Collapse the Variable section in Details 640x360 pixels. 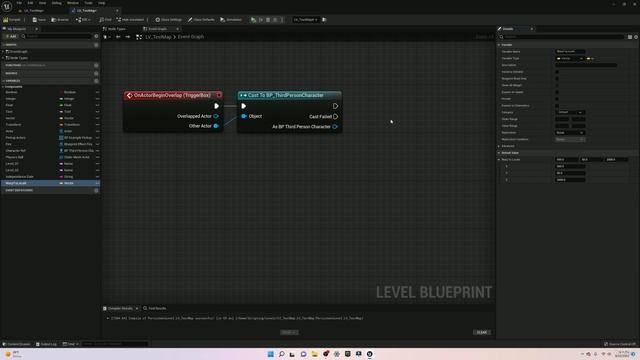pyautogui.click(x=499, y=44)
